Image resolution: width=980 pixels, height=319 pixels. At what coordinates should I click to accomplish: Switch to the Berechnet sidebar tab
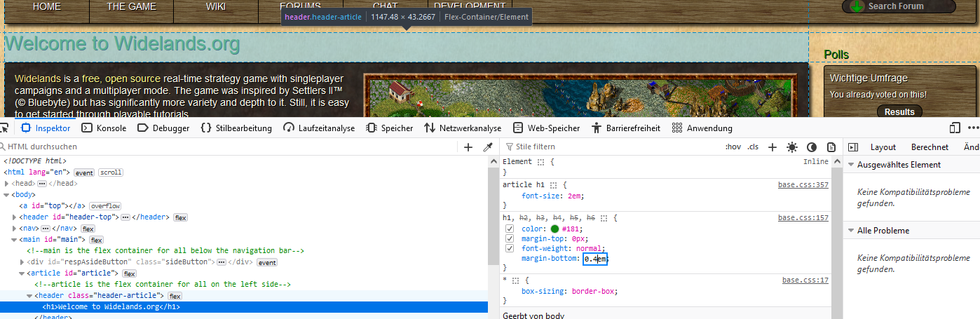(930, 147)
